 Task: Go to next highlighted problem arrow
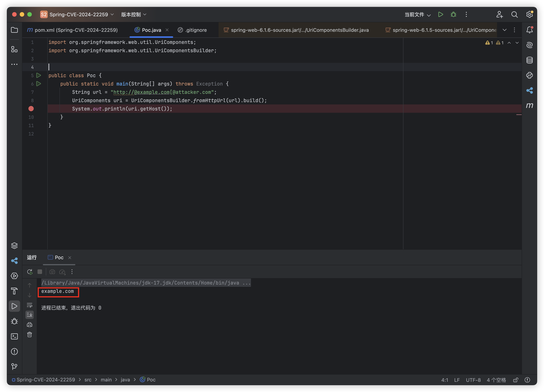517,43
